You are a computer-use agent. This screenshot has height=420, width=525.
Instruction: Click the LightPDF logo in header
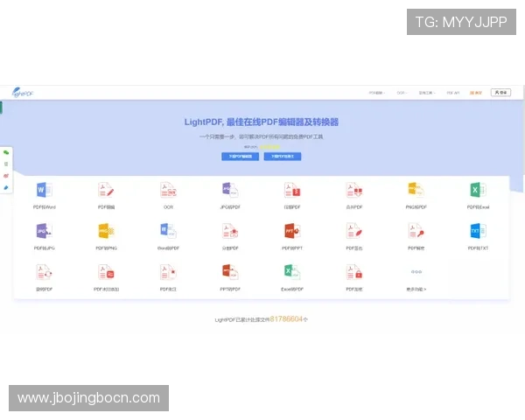(23, 92)
